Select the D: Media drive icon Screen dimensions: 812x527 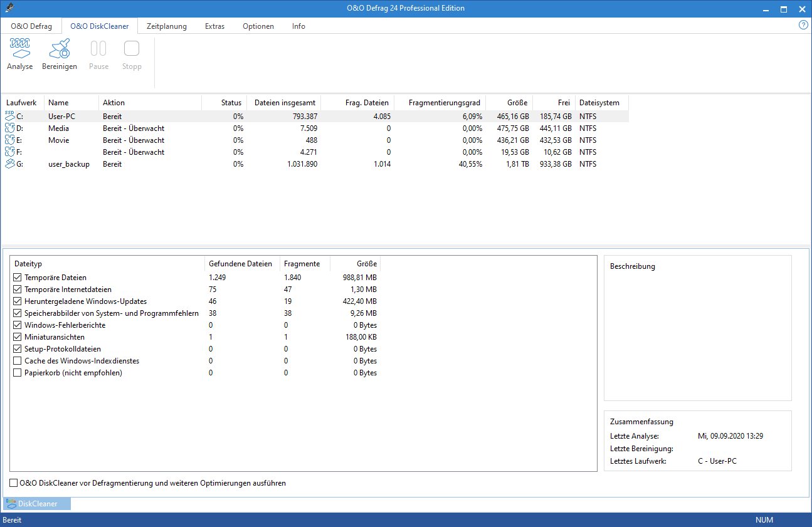[9, 128]
